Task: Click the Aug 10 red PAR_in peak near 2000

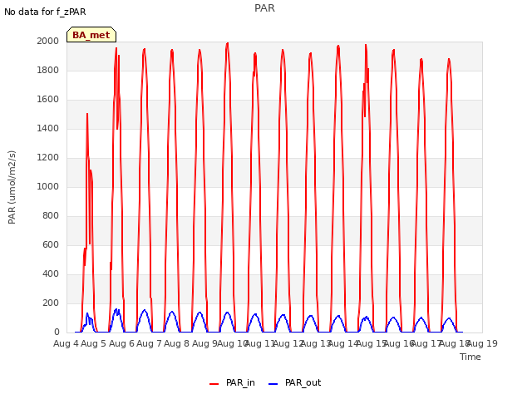Action: click(227, 43)
